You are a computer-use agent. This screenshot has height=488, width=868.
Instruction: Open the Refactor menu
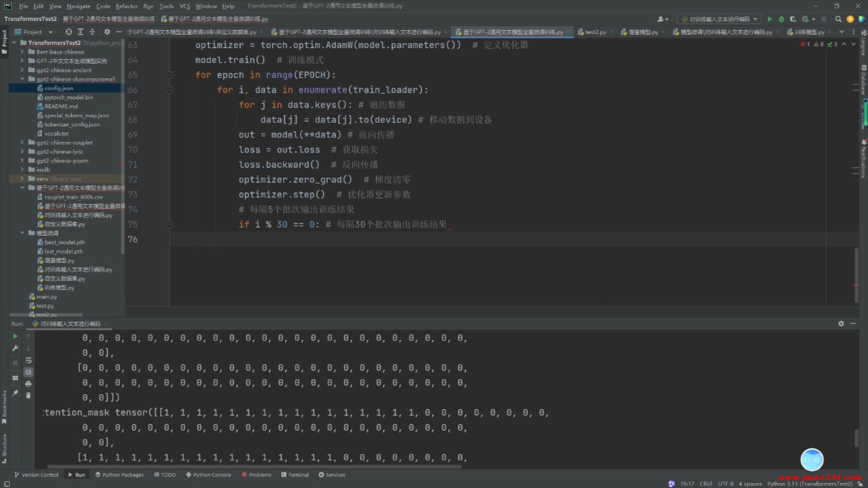[127, 6]
